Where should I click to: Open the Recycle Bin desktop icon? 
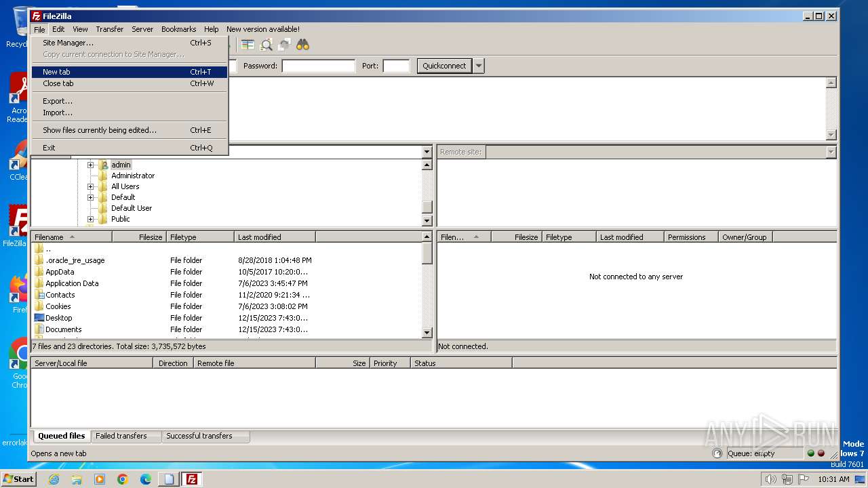(x=21, y=27)
